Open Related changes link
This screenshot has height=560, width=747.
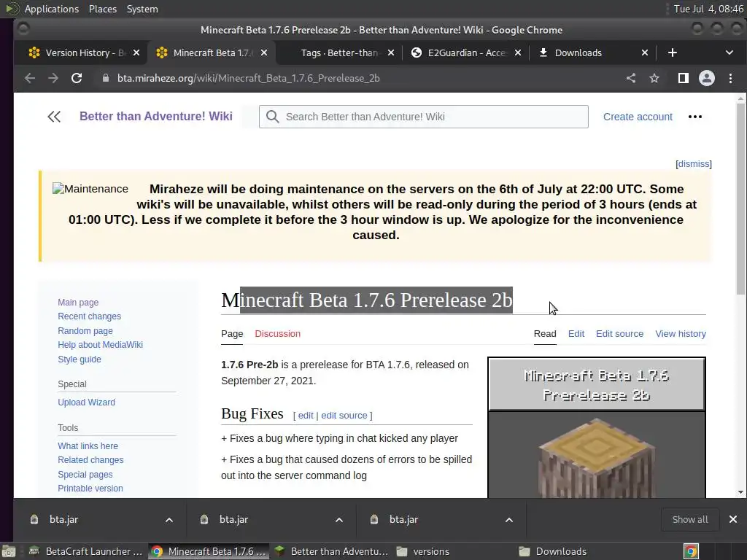[90, 460]
